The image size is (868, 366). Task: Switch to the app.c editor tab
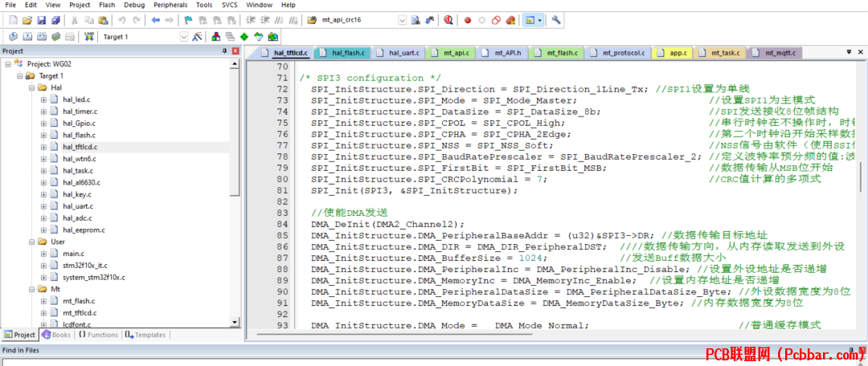click(673, 53)
